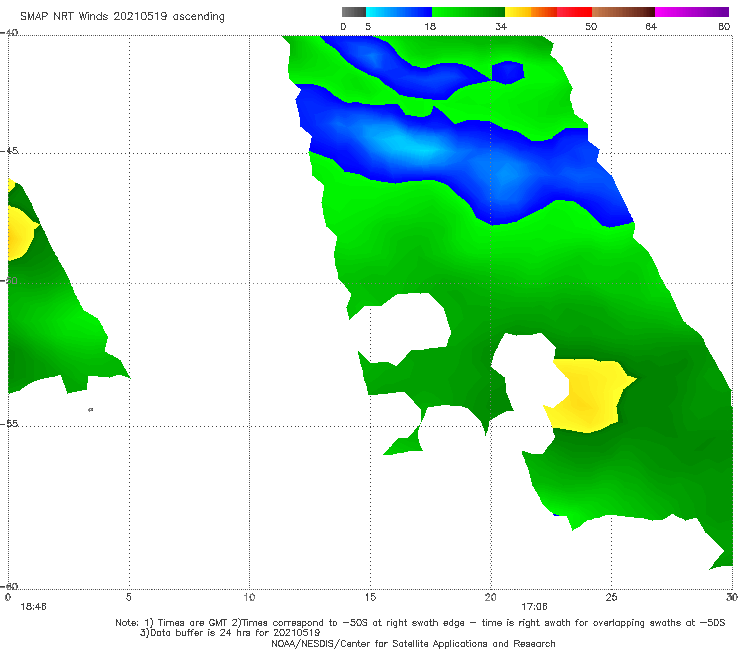Screen dimensions: 740x650
Task: Click the color bar label '50'
Action: [x=591, y=27]
